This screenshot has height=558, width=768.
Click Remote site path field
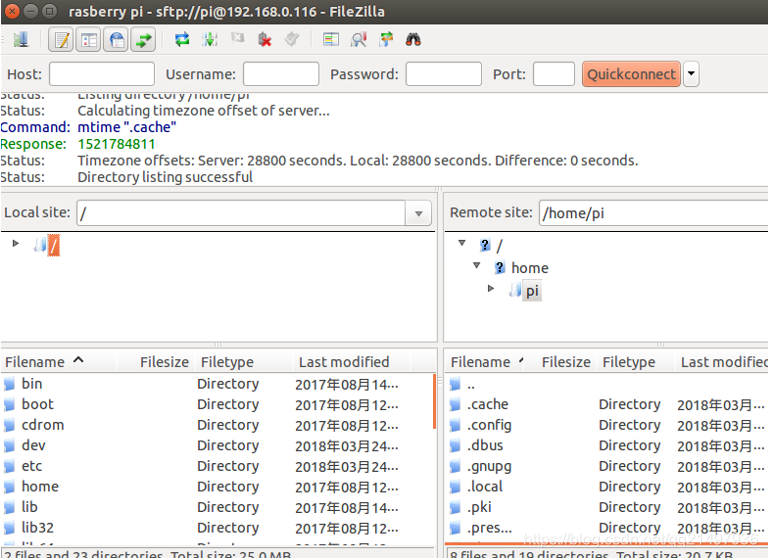click(653, 213)
